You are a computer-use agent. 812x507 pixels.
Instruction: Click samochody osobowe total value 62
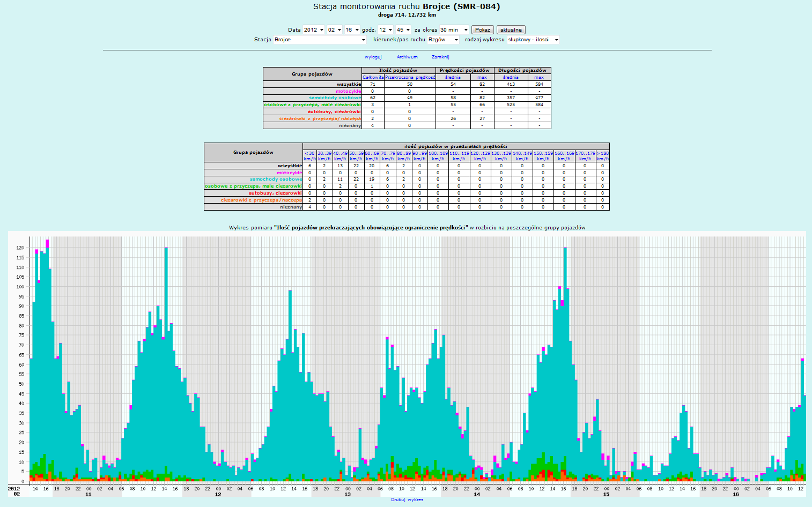pos(373,98)
